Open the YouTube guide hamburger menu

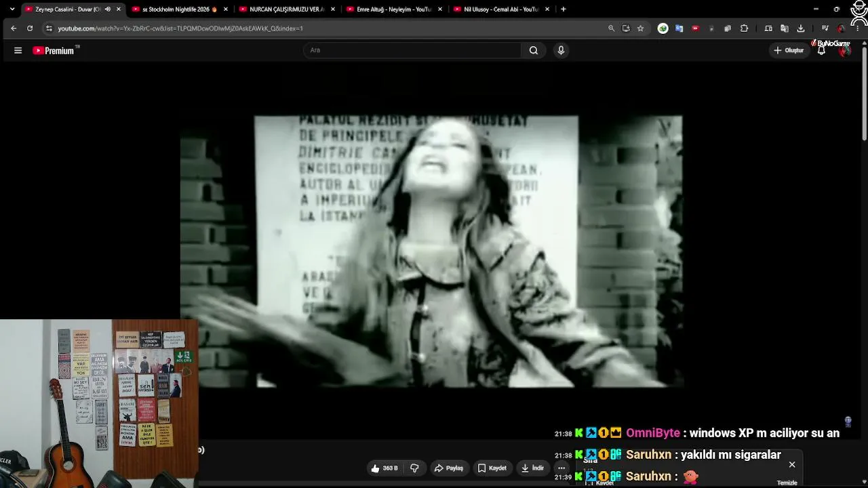(x=18, y=50)
